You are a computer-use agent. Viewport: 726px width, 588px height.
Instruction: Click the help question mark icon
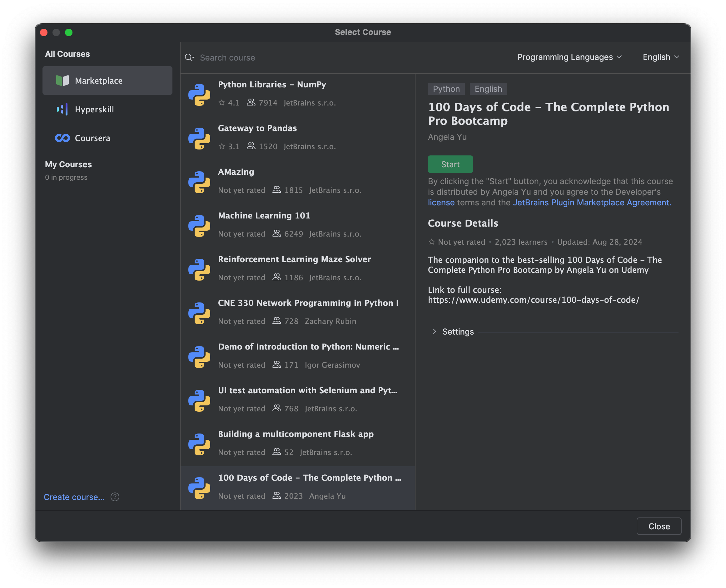point(115,497)
